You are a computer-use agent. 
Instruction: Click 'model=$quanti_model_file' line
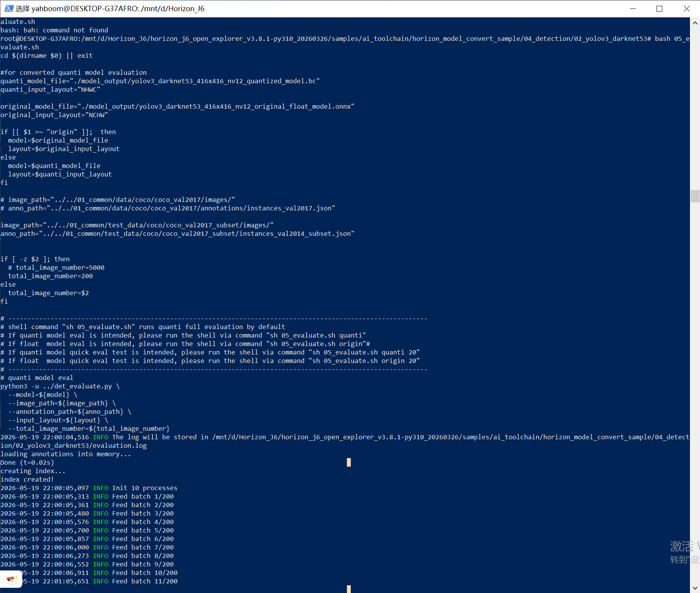point(54,166)
